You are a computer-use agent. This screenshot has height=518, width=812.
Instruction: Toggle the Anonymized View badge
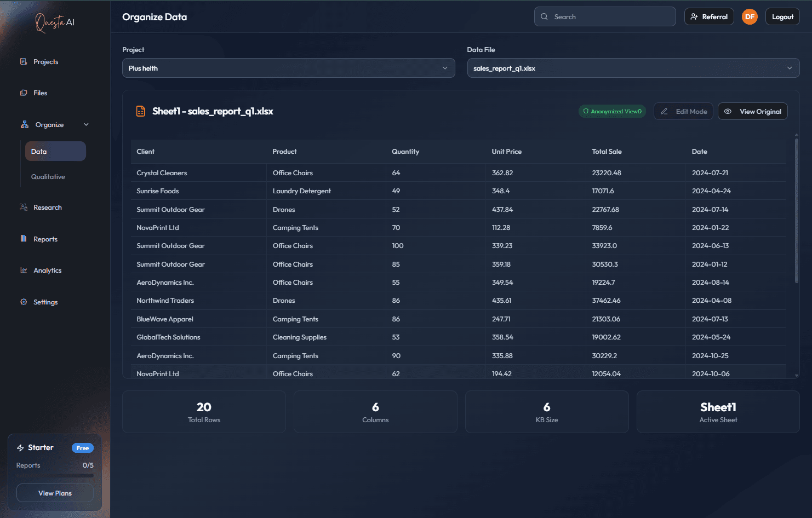[x=612, y=111]
